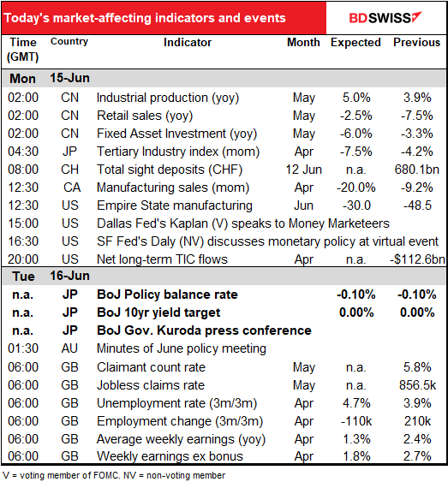The image size is (448, 482).
Task: Select Dallas Fed's Kaplan speech entry
Action: click(243, 223)
